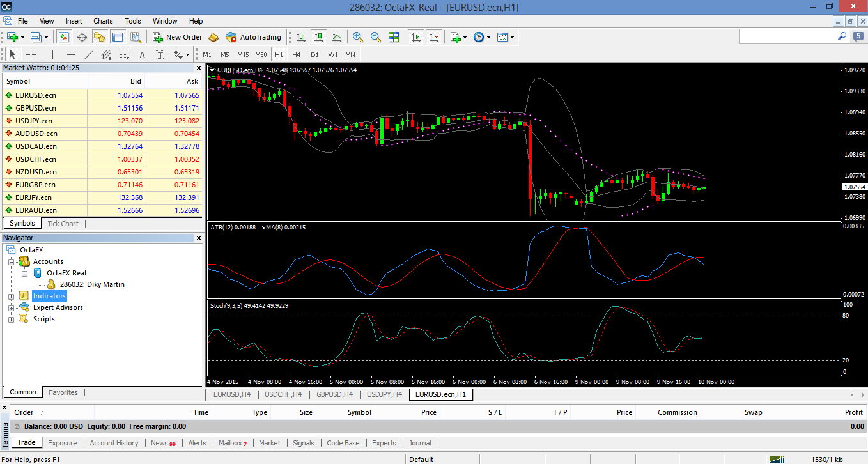The width and height of the screenshot is (868, 464).
Task: Draw a vertical line on the chart
Action: point(52,54)
